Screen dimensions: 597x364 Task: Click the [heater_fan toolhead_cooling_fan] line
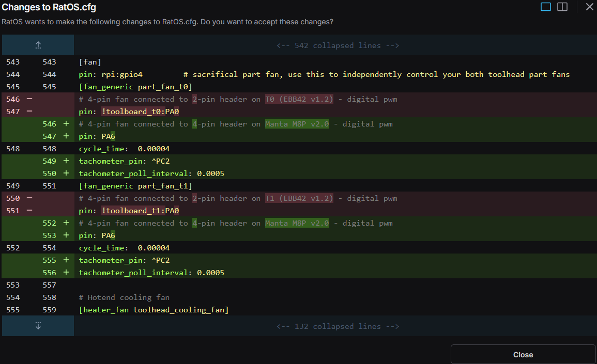(x=154, y=310)
